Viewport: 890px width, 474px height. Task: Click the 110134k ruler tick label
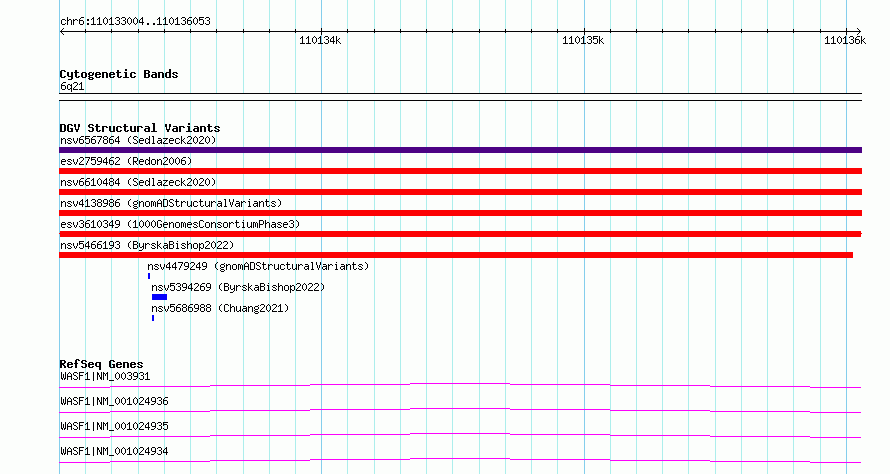(x=320, y=40)
